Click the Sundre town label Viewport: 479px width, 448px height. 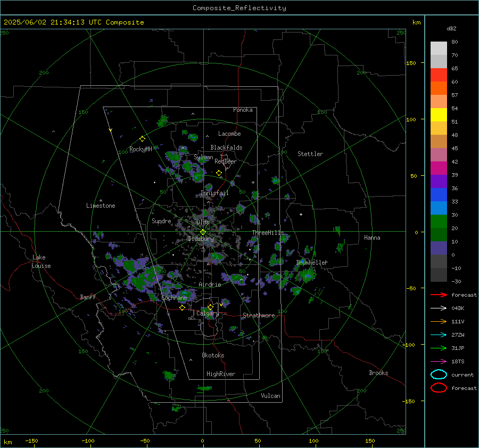[x=161, y=221]
